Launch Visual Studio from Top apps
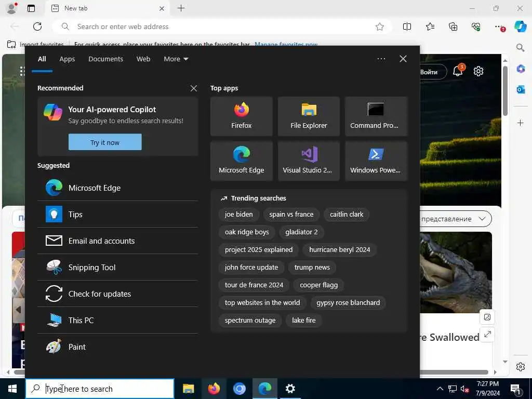Image resolution: width=532 pixels, height=399 pixels. [309, 161]
